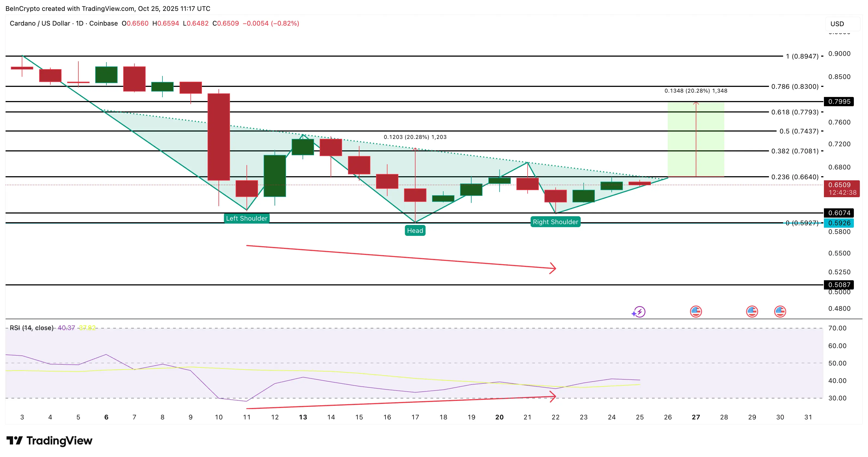Click the US flag event on Oct 27

(696, 312)
